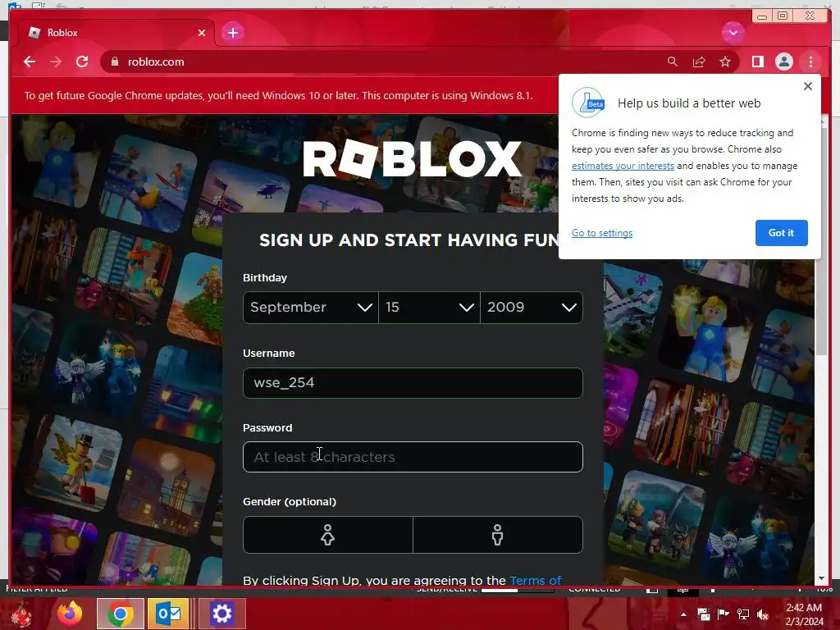840x630 pixels.
Task: Click the beta flask icon in popup
Action: click(x=588, y=103)
